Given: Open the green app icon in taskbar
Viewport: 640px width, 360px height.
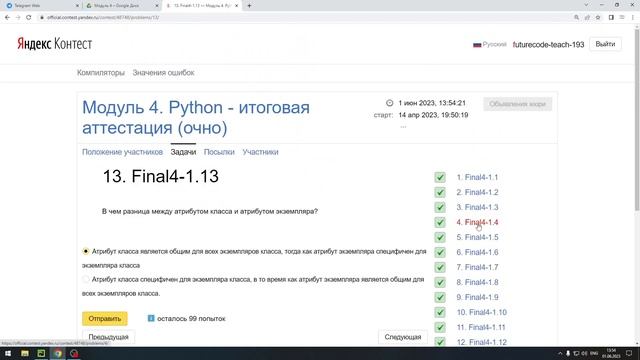Looking at the screenshot, I should coord(41,353).
